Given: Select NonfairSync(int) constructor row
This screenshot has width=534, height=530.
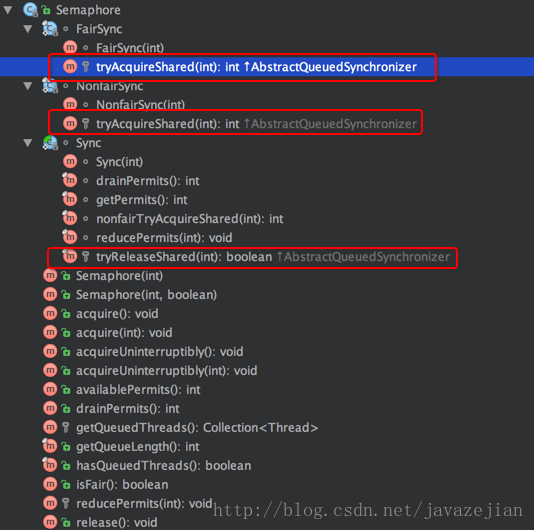Looking at the screenshot, I should (140, 105).
